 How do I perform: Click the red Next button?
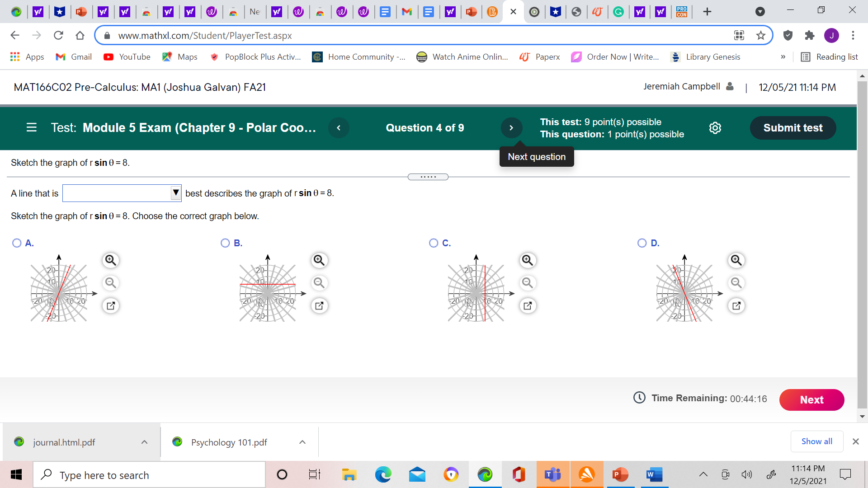[x=811, y=399]
